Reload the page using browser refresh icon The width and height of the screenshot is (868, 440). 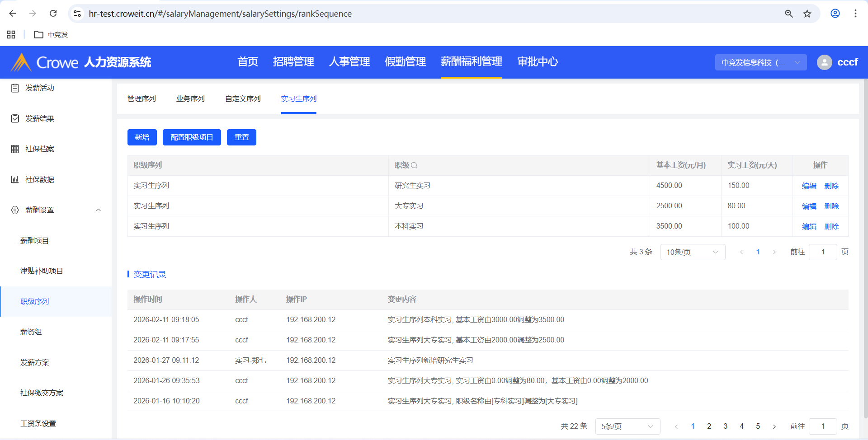53,14
